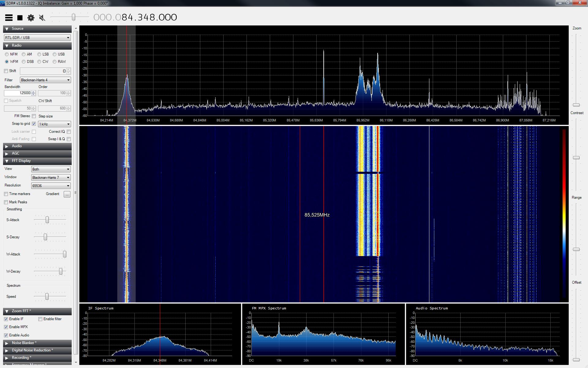Viewport: 588px width, 368px height.
Task: Enable the Shift checkbox
Action: coord(6,71)
